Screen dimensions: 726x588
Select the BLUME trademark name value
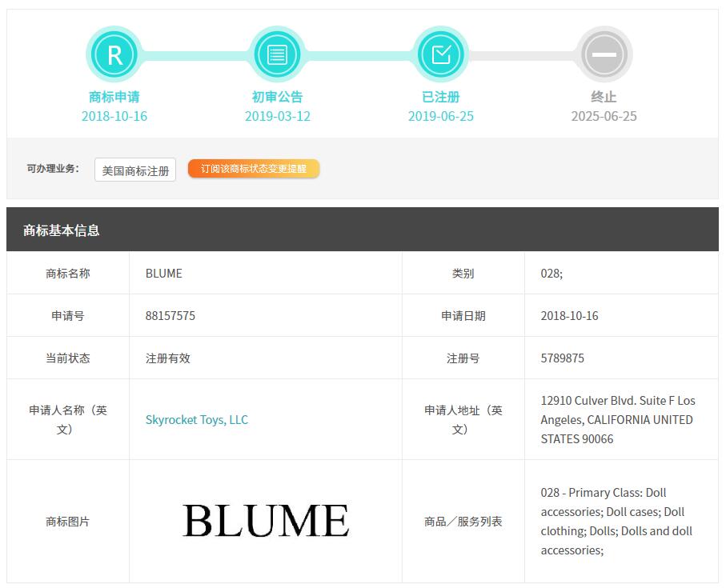click(x=164, y=274)
